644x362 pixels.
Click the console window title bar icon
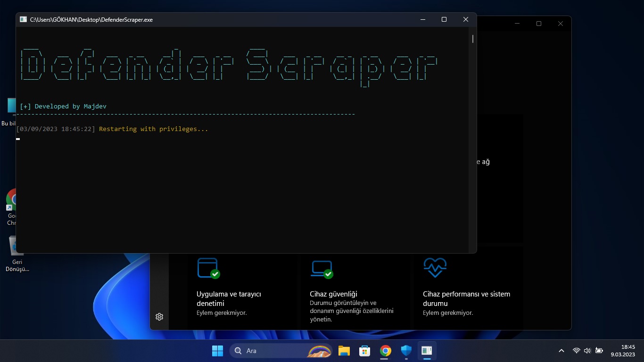click(x=23, y=19)
